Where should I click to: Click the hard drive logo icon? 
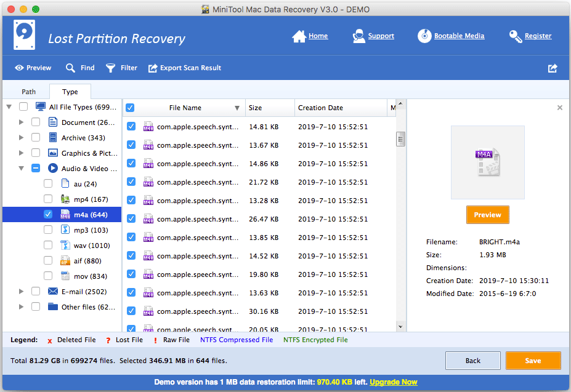click(25, 35)
